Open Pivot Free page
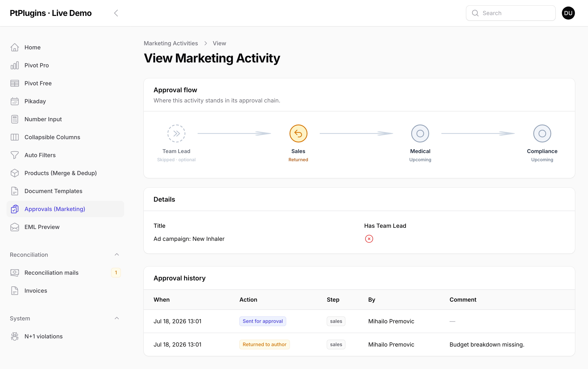The image size is (588, 369). [65, 83]
